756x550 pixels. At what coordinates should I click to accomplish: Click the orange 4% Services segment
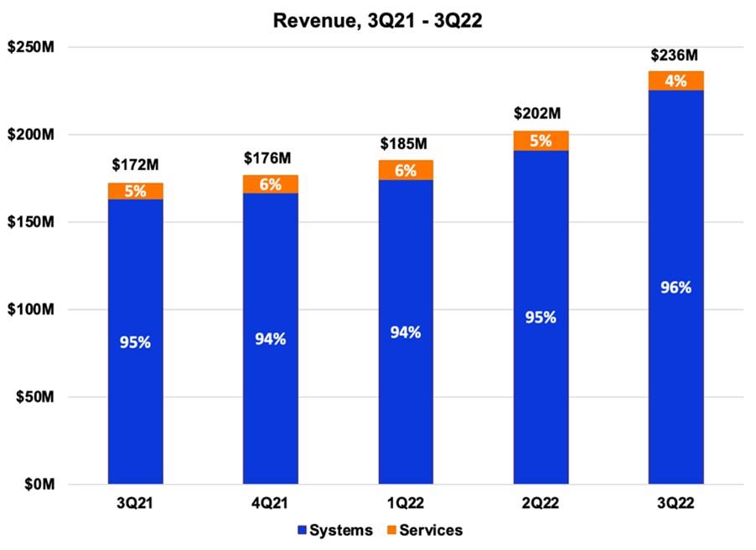676,81
